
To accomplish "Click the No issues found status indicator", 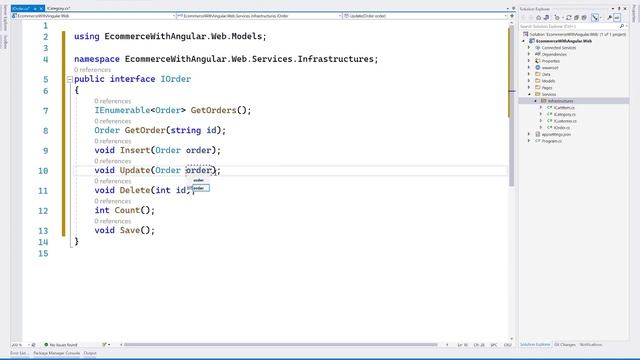I will [x=60, y=345].
